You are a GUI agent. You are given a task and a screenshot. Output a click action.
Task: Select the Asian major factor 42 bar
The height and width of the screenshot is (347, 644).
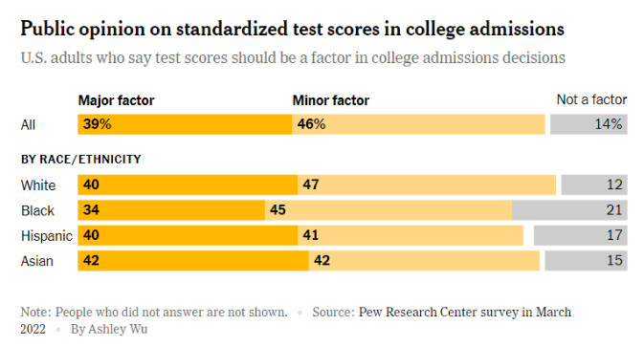[x=193, y=260]
